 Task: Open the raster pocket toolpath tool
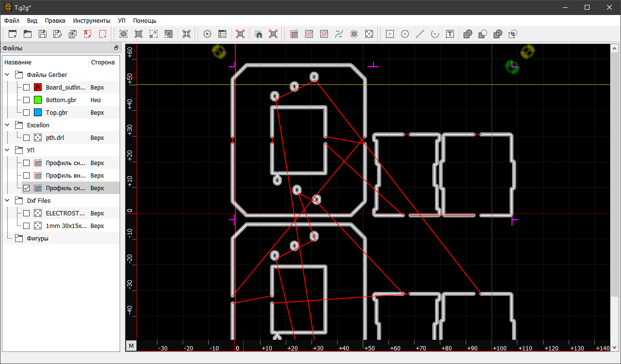(x=324, y=34)
